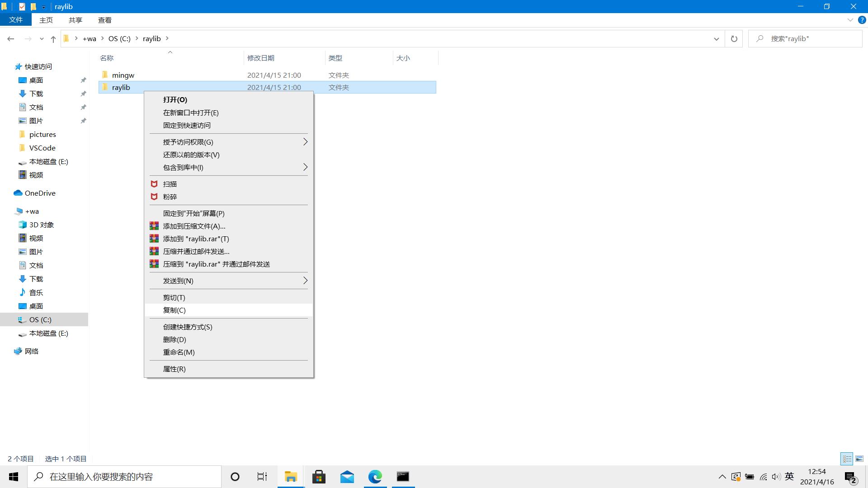Select 固定到快速访问 option
This screenshot has height=488, width=868.
(187, 125)
